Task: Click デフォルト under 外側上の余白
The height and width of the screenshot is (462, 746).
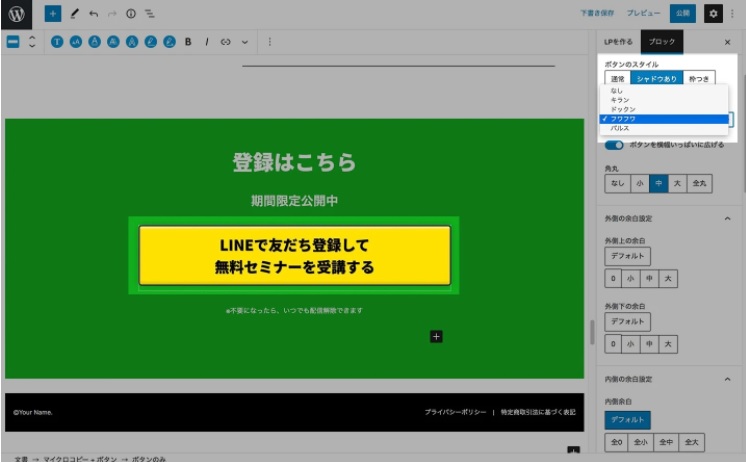Action: 628,256
